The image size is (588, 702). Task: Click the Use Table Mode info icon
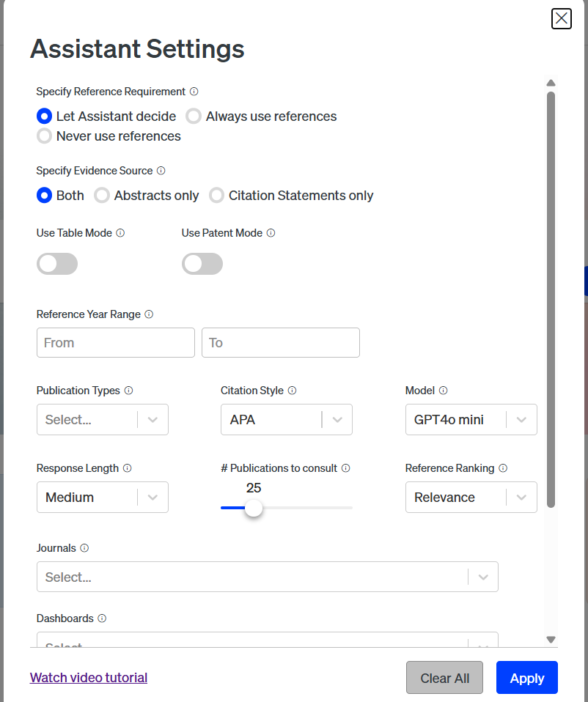click(x=120, y=233)
